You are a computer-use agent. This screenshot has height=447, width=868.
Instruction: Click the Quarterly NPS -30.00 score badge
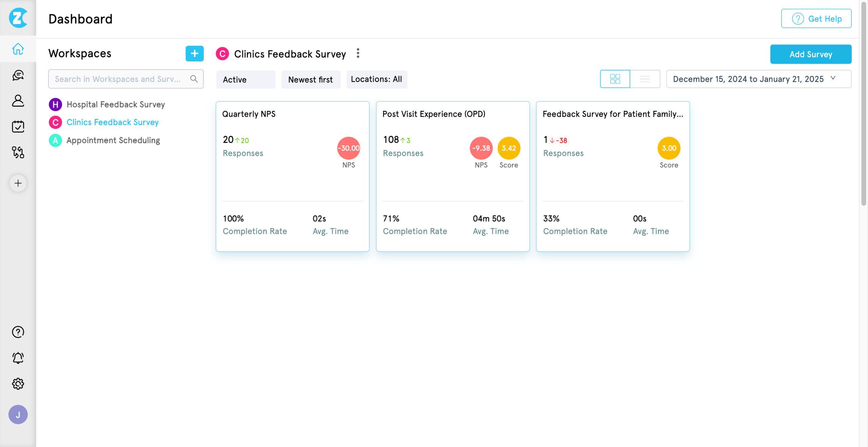349,148
